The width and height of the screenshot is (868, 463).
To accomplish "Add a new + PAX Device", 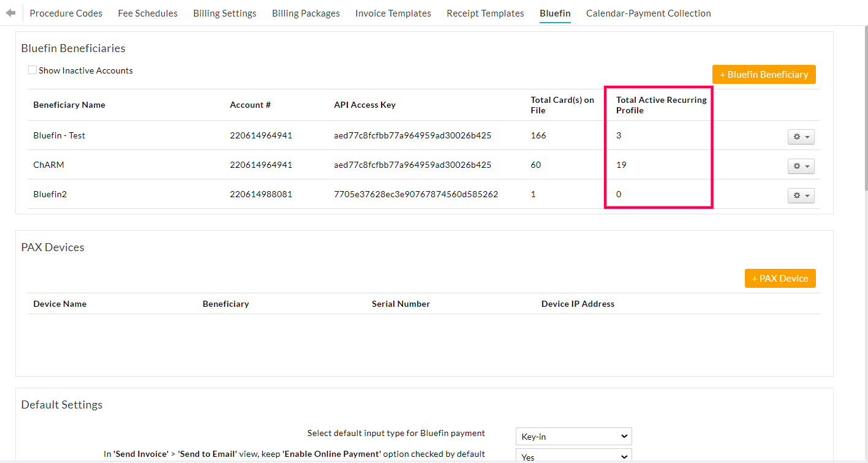I will [780, 279].
